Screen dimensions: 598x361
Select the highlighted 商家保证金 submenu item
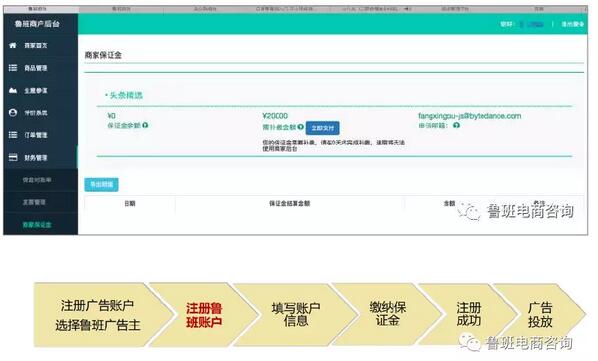[x=37, y=225]
